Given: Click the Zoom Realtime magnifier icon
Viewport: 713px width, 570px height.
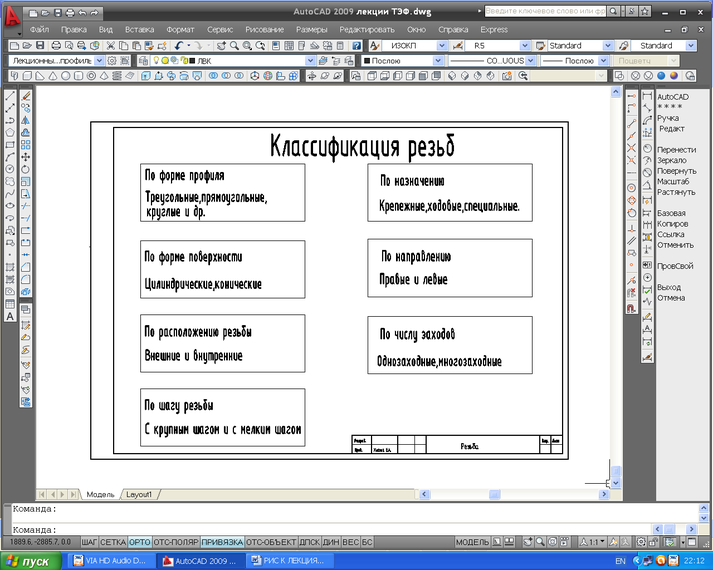Looking at the screenshot, I should pos(234,46).
